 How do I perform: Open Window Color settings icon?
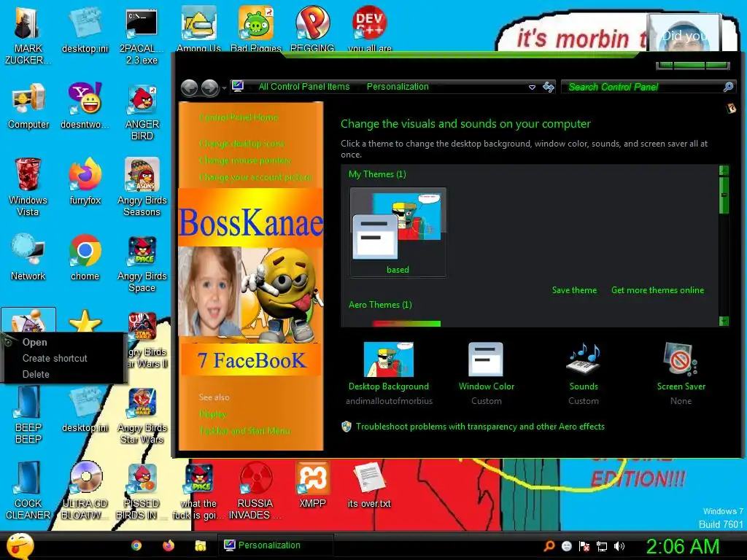486,360
